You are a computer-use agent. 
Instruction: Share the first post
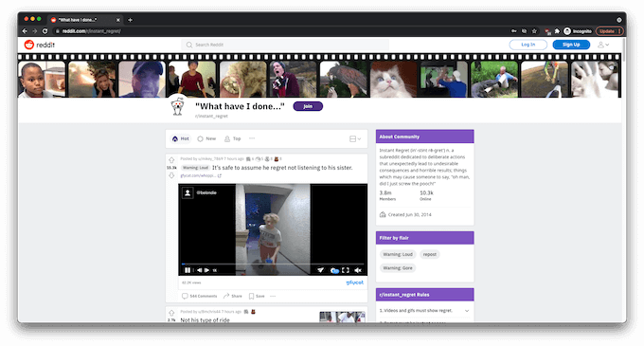tap(232, 296)
